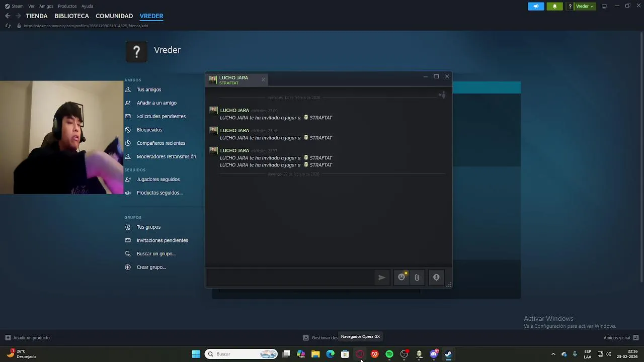The width and height of the screenshot is (644, 362).
Task: Open File Explorer from taskbar
Action: (x=315, y=354)
